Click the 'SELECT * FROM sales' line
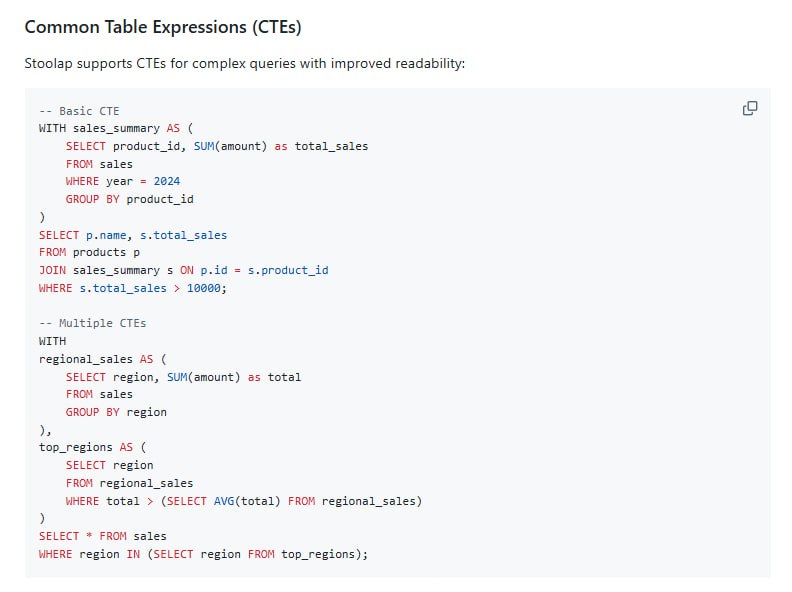792x592 pixels. click(x=102, y=536)
